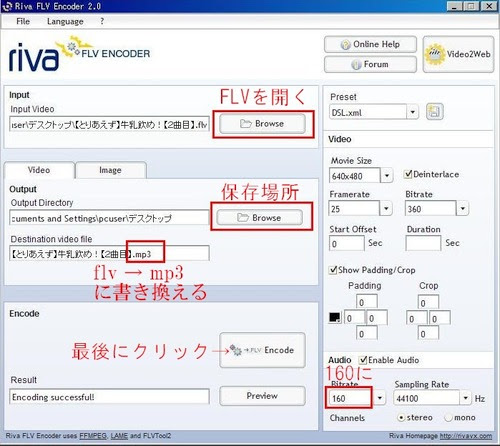The height and width of the screenshot is (446, 500).
Task: Start encoding with Encode button
Action: pos(262,350)
